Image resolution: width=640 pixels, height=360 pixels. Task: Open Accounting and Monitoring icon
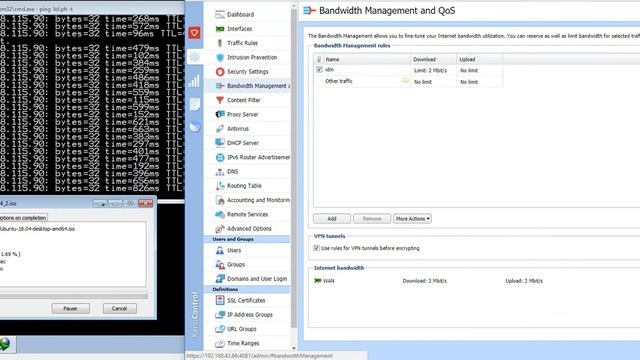220,200
